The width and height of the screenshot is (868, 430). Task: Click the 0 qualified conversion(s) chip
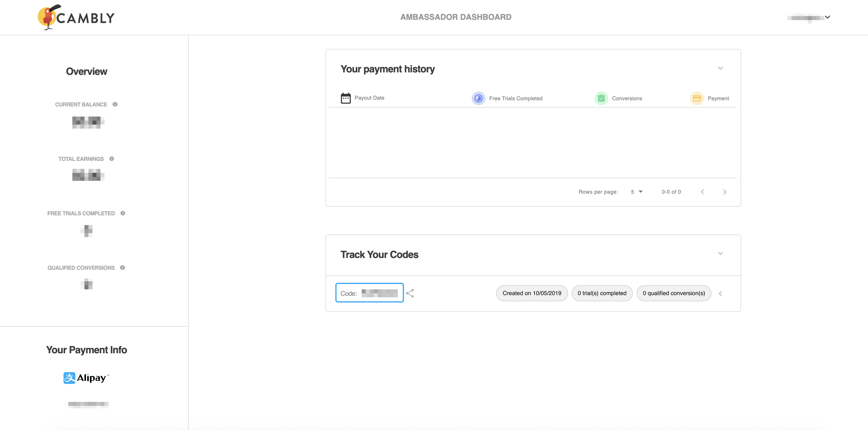pos(673,293)
